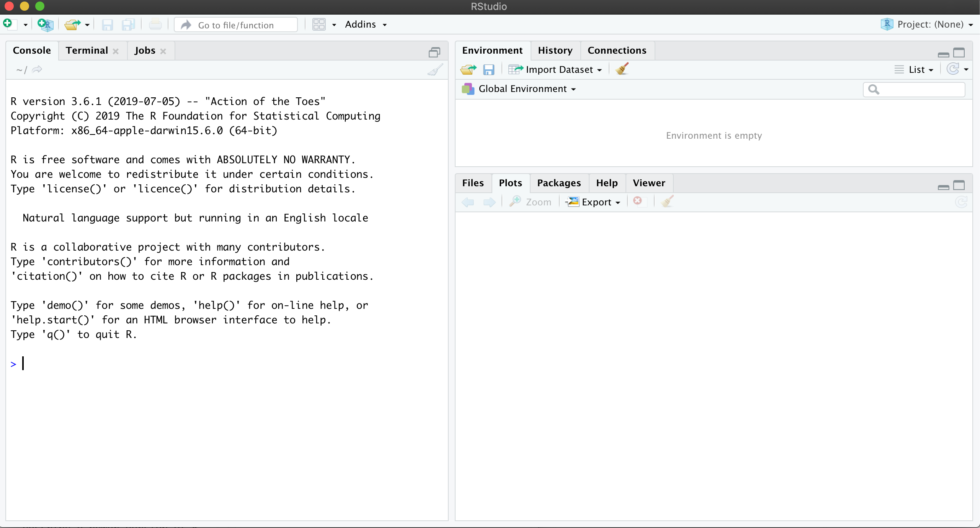Image resolution: width=980 pixels, height=528 pixels.
Task: Clear all plots with broom icon
Action: pyautogui.click(x=667, y=201)
